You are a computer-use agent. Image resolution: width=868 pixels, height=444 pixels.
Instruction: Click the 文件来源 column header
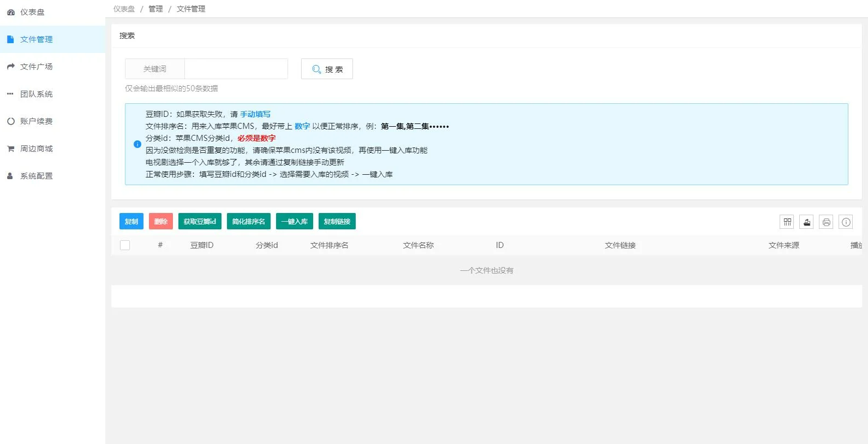tap(784, 245)
